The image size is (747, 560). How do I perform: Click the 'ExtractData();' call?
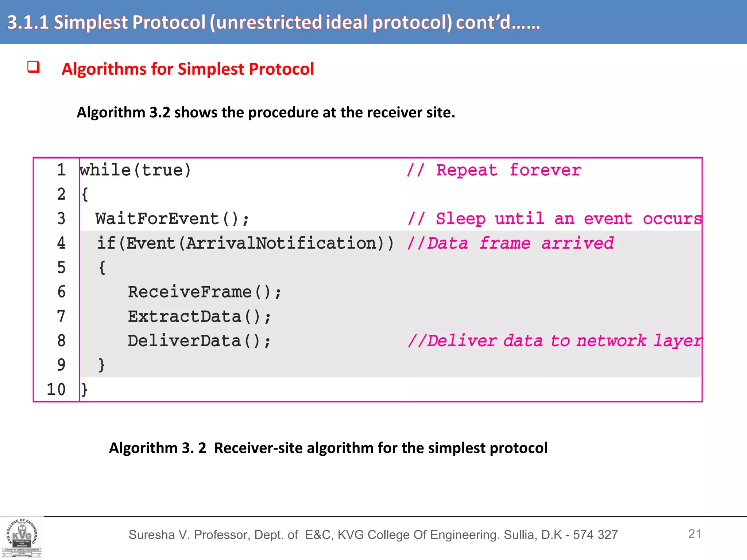[199, 316]
